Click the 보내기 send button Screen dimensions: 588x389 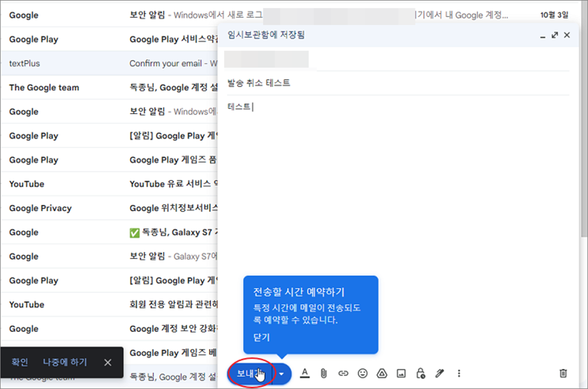251,373
